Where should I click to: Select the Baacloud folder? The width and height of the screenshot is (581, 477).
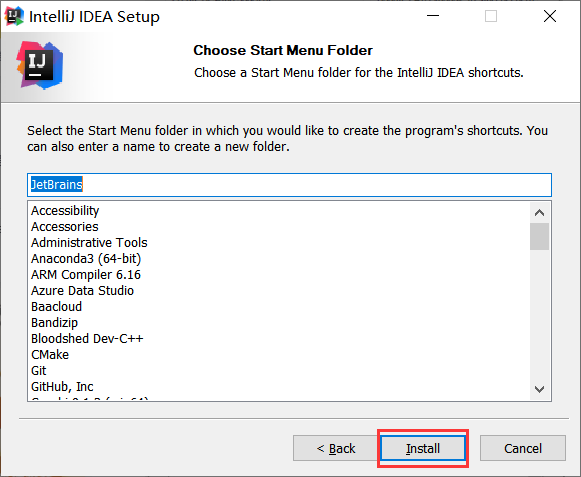coord(56,307)
